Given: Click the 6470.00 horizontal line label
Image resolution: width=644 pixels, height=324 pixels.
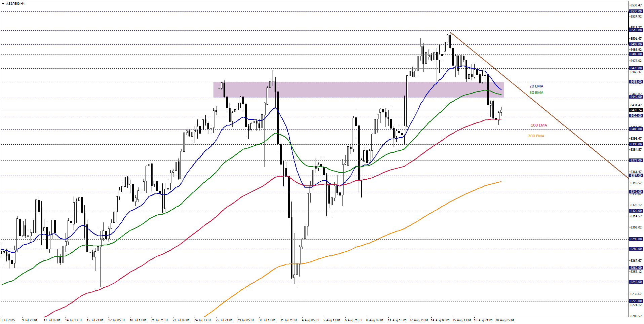Looking at the screenshot, I should 636,68.
